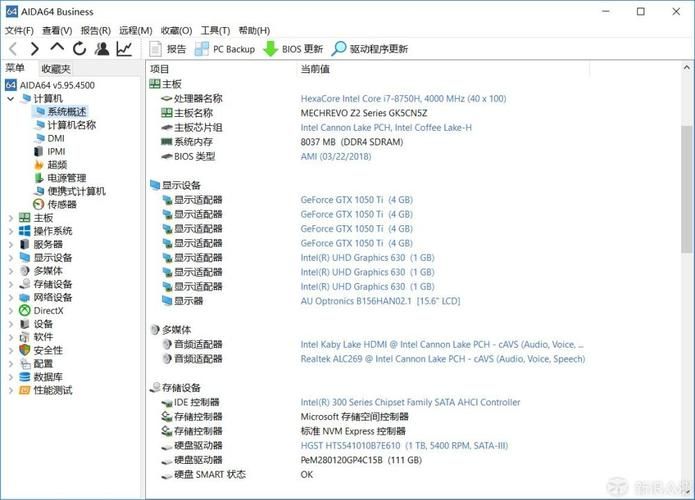Click BIOS 更新 toolbar button
The height and width of the screenshot is (500, 695).
tap(293, 49)
